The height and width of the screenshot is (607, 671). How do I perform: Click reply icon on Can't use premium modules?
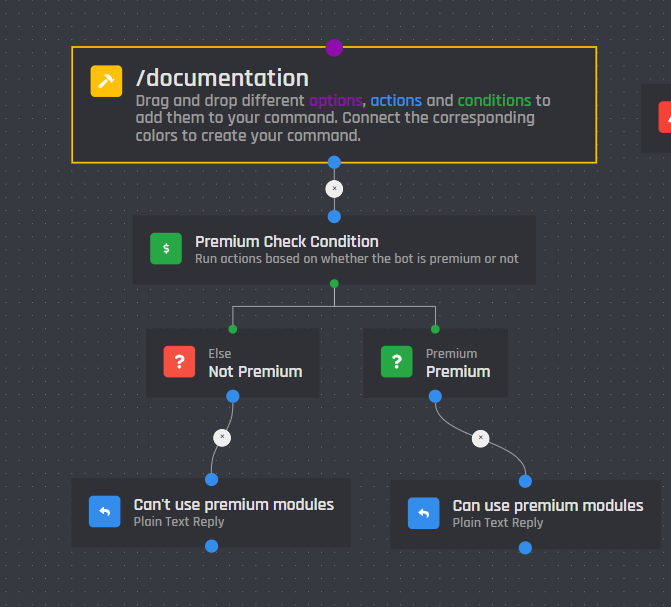point(104,512)
